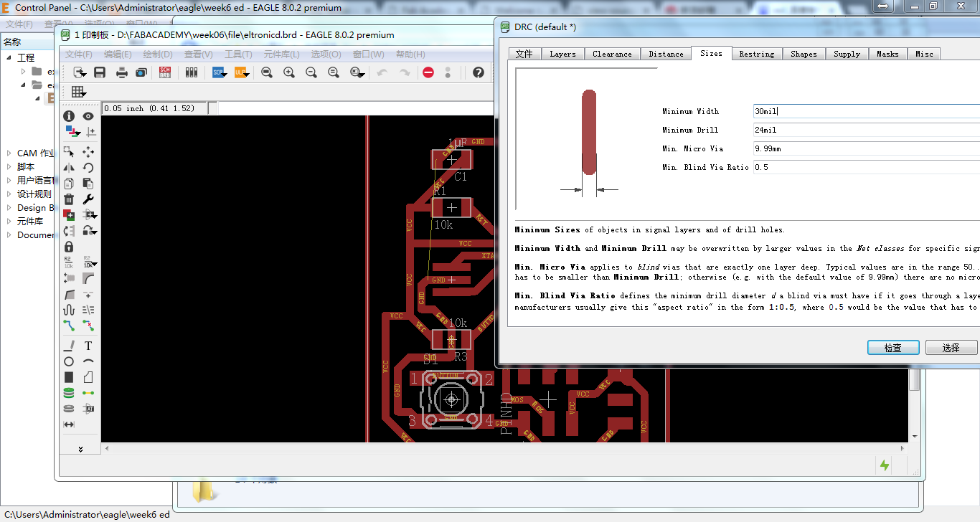
Task: Expand the 设计规则 tree item
Action: click(x=9, y=194)
